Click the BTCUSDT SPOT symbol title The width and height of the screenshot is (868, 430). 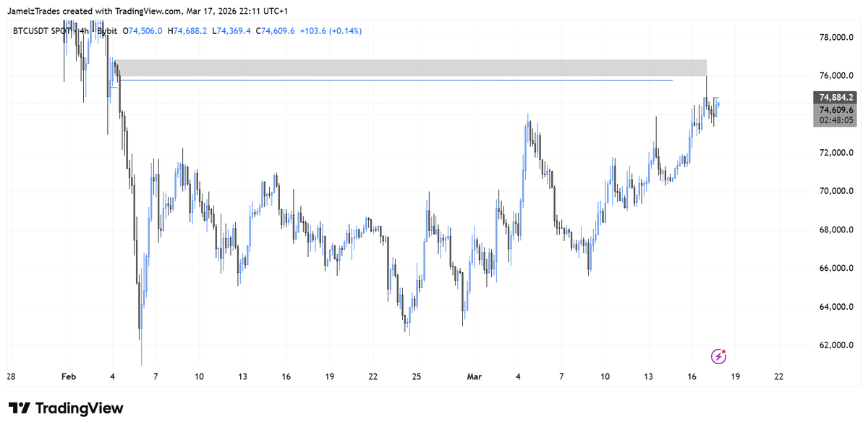click(43, 31)
